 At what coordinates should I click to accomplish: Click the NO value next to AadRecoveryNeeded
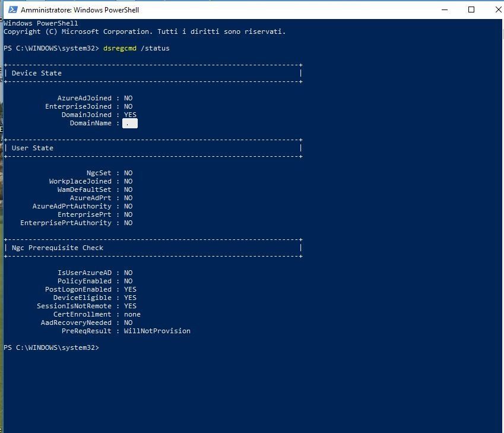[128, 323]
